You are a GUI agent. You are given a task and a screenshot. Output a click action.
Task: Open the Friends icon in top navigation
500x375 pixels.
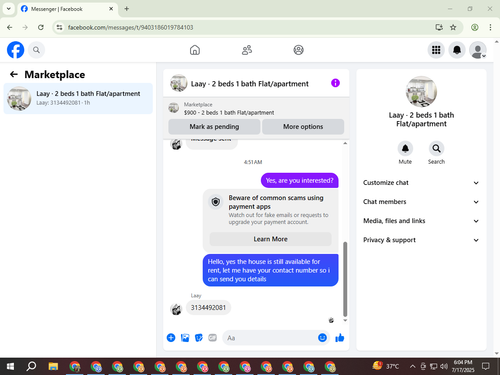coord(247,50)
